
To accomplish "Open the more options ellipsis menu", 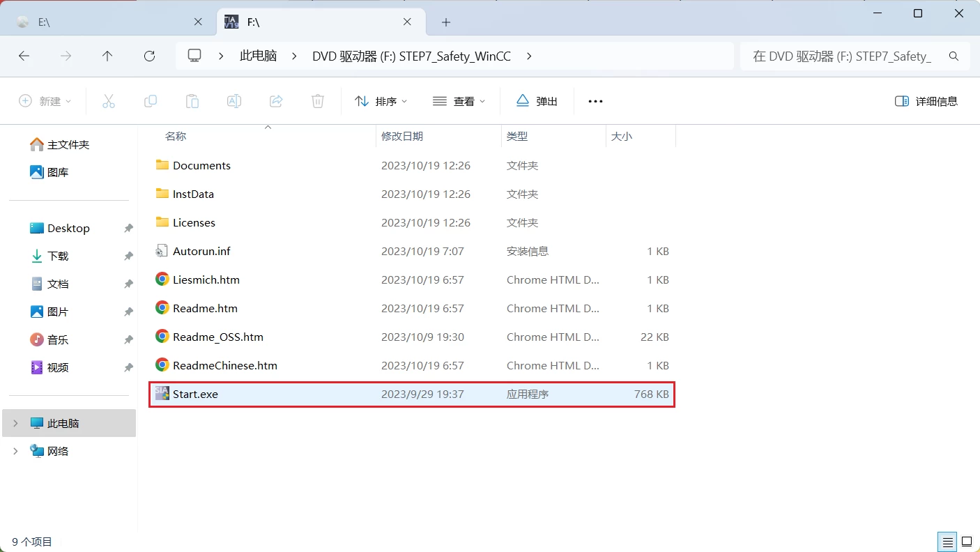I will (x=595, y=101).
